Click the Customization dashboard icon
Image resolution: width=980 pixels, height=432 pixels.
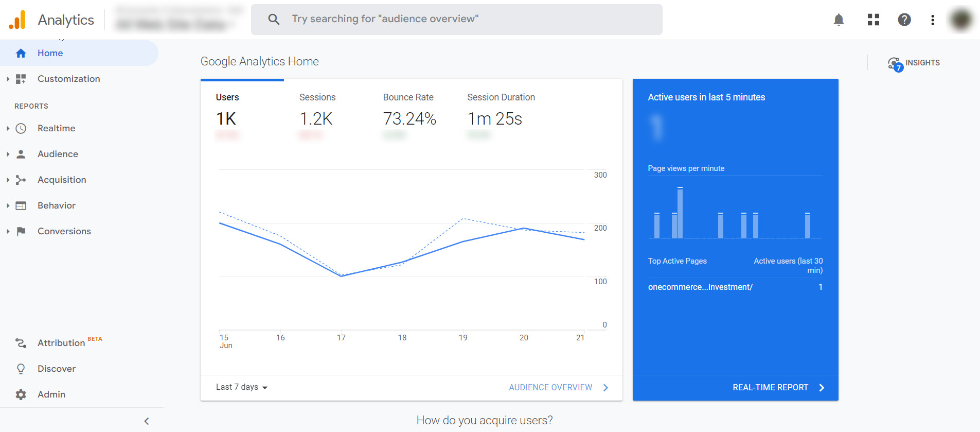21,79
